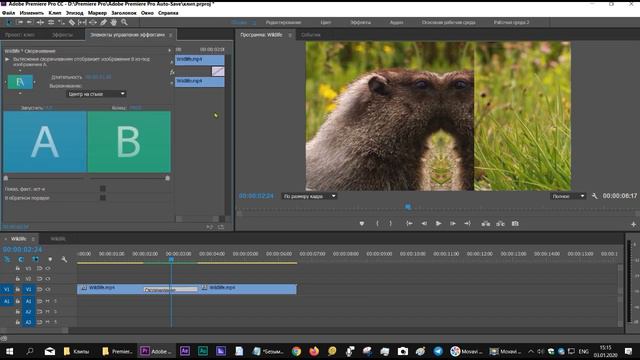Select the Pen tool
Image resolution: width=640 pixels, height=360 pixels.
point(104,22)
